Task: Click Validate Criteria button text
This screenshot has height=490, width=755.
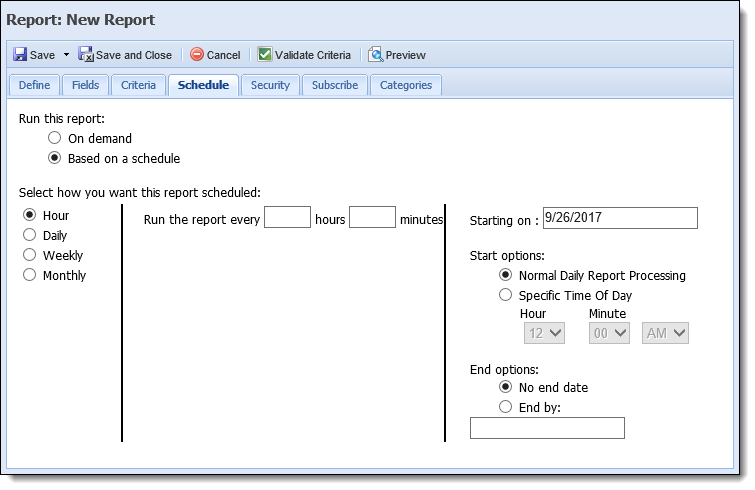Action: click(313, 55)
